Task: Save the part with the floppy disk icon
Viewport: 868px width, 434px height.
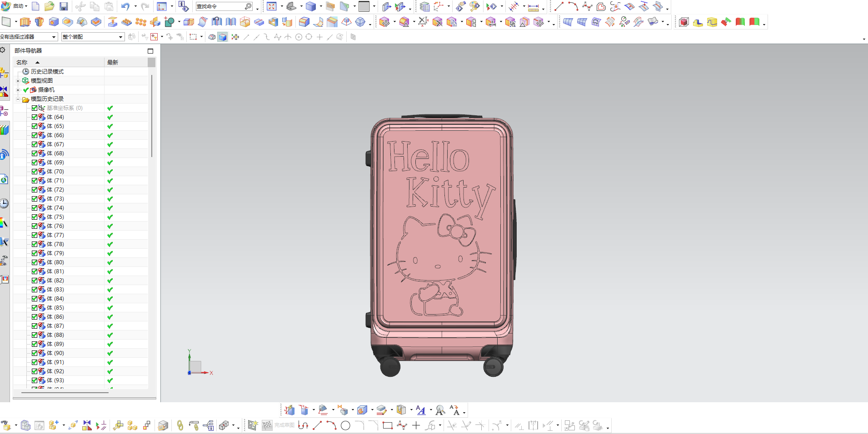Action: 64,6
